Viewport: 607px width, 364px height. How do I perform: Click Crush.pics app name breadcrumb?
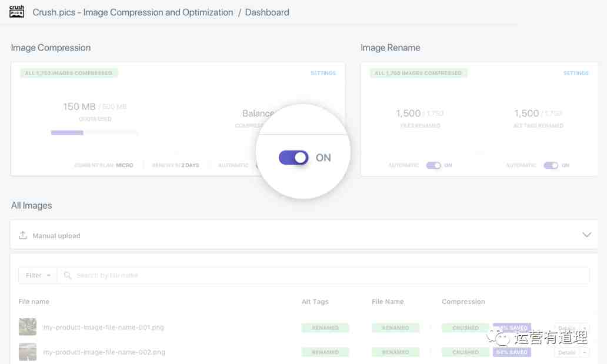point(133,12)
